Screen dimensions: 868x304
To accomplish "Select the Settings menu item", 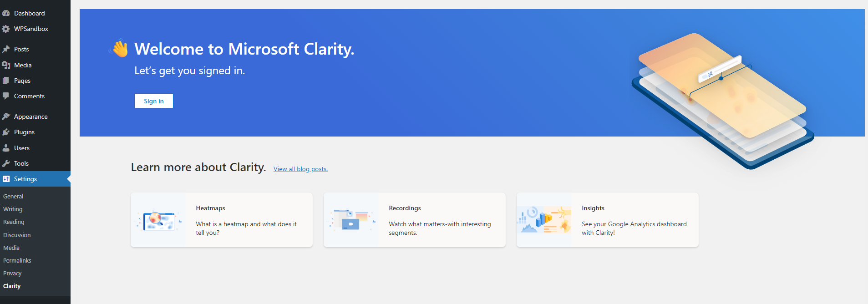I will click(x=25, y=179).
